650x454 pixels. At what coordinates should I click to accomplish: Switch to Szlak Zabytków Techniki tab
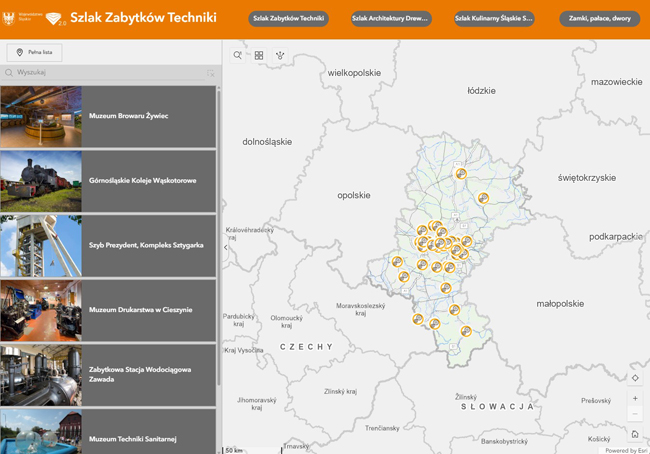point(289,18)
